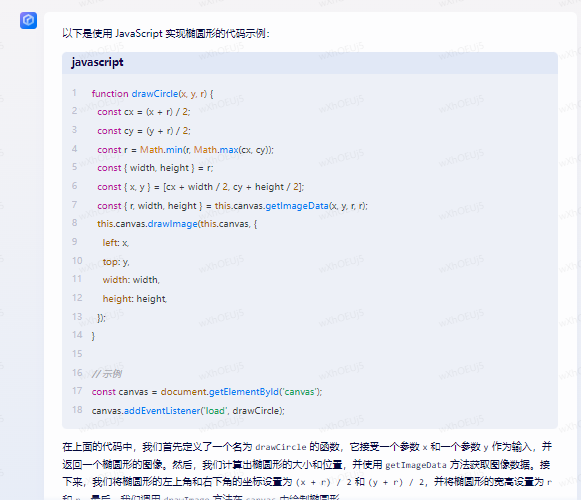Click the 'height: height' property line

[x=135, y=299]
